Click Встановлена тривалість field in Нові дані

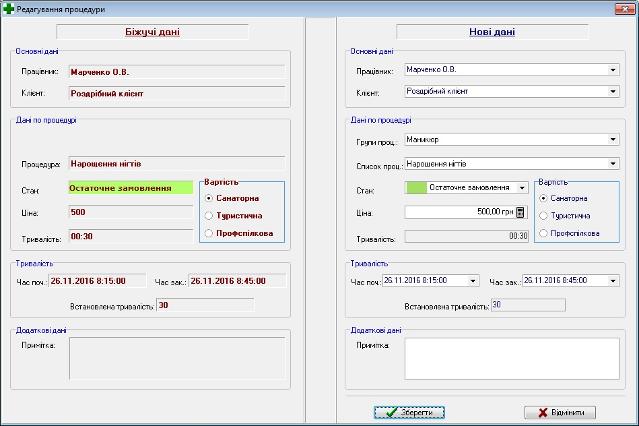coord(528,305)
